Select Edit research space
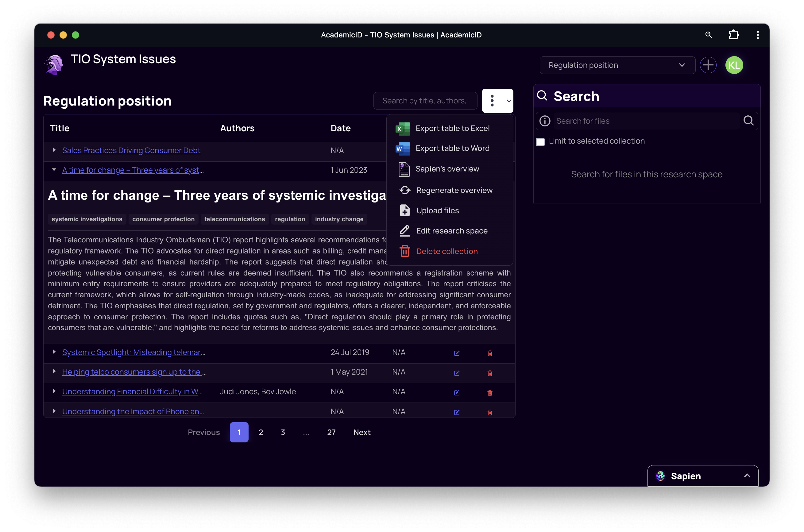This screenshot has height=532, width=804. [x=449, y=231]
